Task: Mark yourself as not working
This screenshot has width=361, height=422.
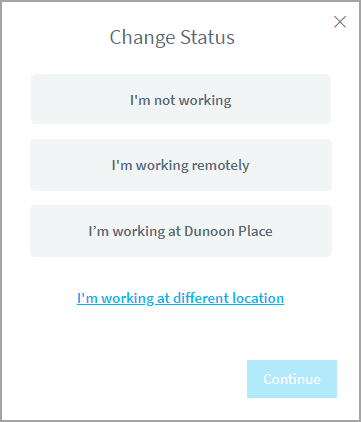Action: pyautogui.click(x=181, y=99)
